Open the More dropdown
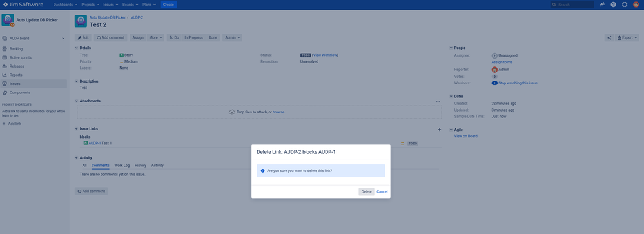 tap(155, 37)
